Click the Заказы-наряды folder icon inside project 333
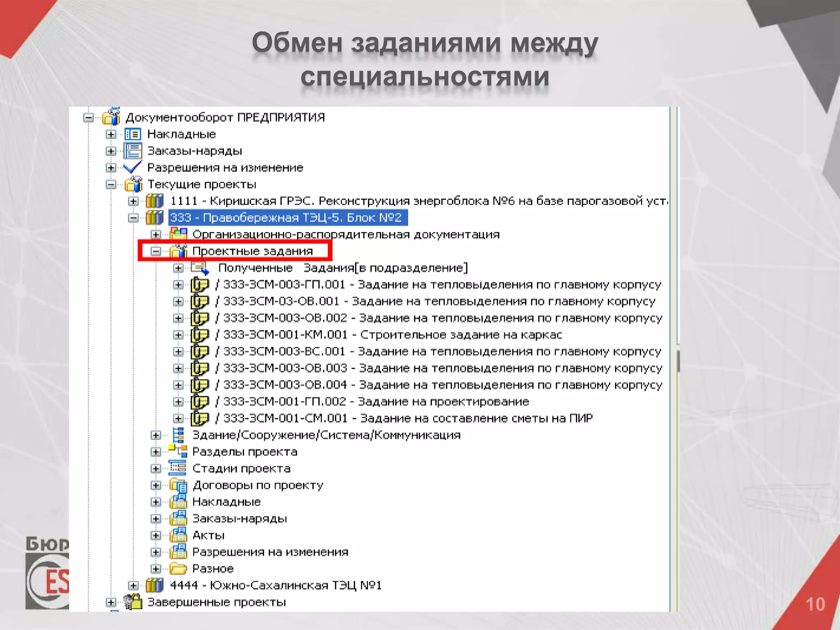Viewport: 840px width, 630px height. click(178, 518)
